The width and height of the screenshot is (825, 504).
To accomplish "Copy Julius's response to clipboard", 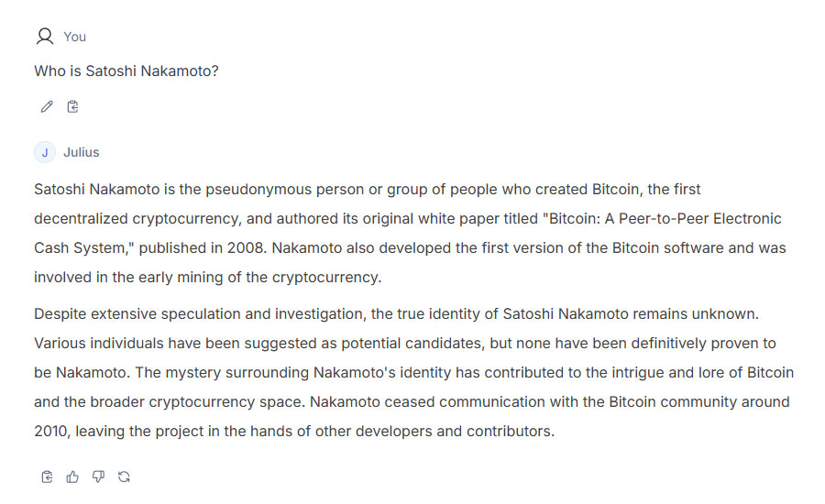I will (47, 477).
